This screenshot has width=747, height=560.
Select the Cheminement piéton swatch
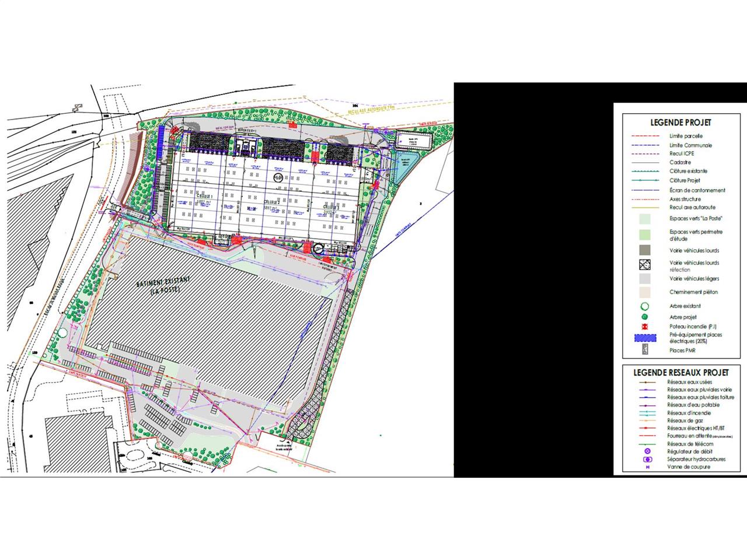coord(645,292)
